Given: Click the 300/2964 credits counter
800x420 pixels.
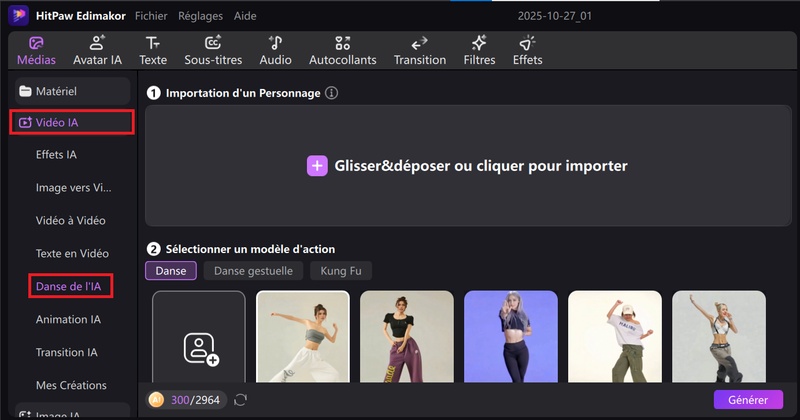Looking at the screenshot, I should click(x=195, y=400).
